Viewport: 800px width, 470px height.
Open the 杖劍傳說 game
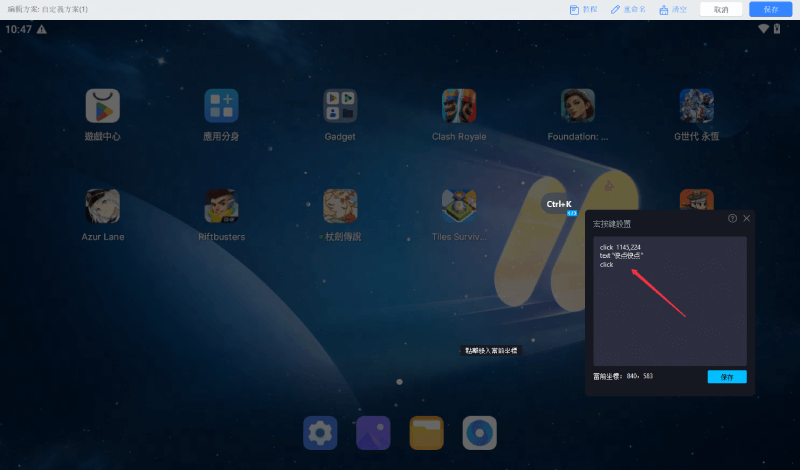(x=340, y=206)
